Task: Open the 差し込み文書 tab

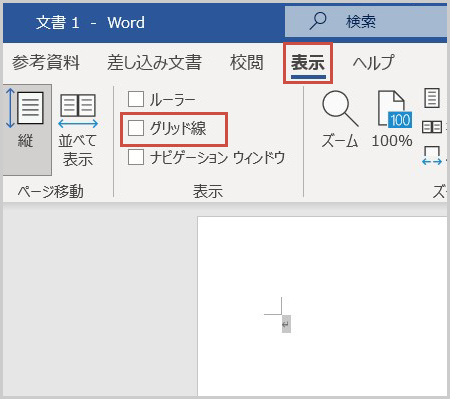Action: 154,63
